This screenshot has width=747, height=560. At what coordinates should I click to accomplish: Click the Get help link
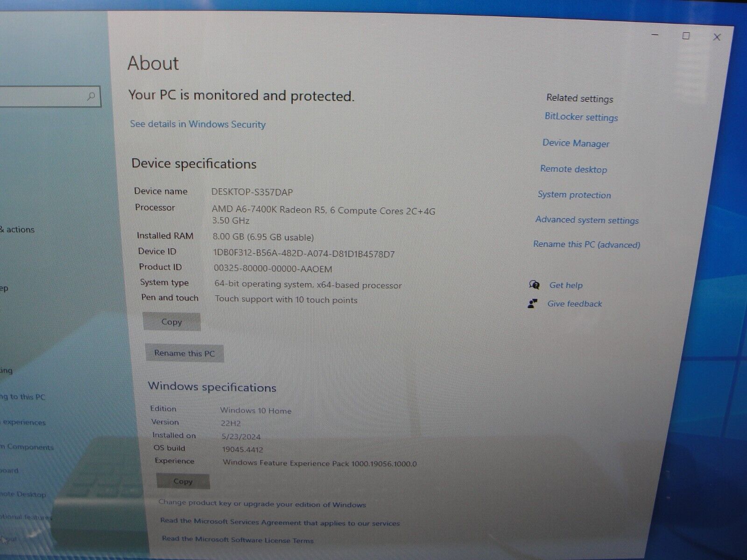pos(566,285)
